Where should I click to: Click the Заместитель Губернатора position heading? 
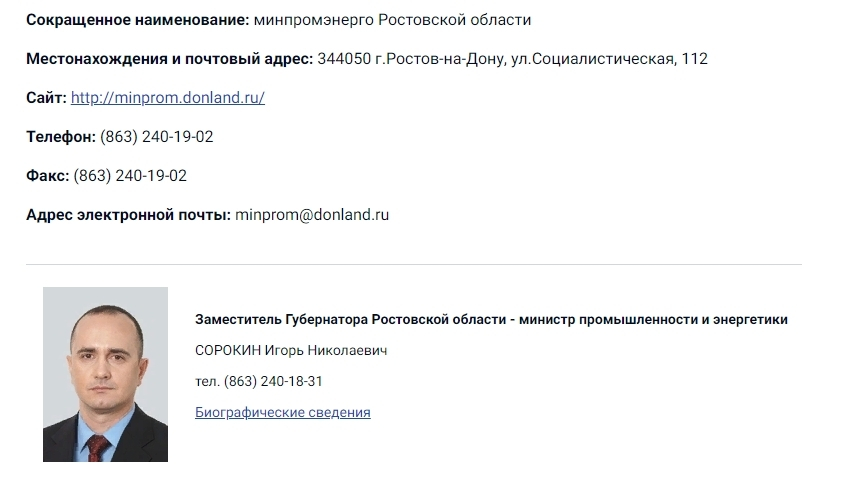(491, 320)
